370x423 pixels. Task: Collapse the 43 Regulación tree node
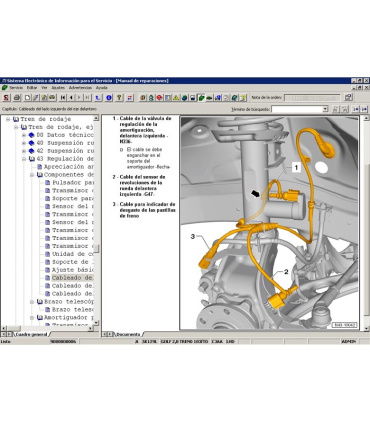pos(24,159)
